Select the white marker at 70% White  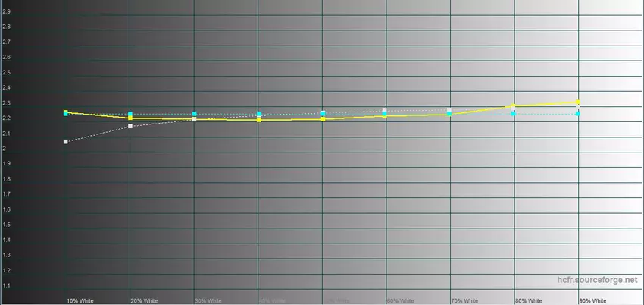(x=449, y=110)
